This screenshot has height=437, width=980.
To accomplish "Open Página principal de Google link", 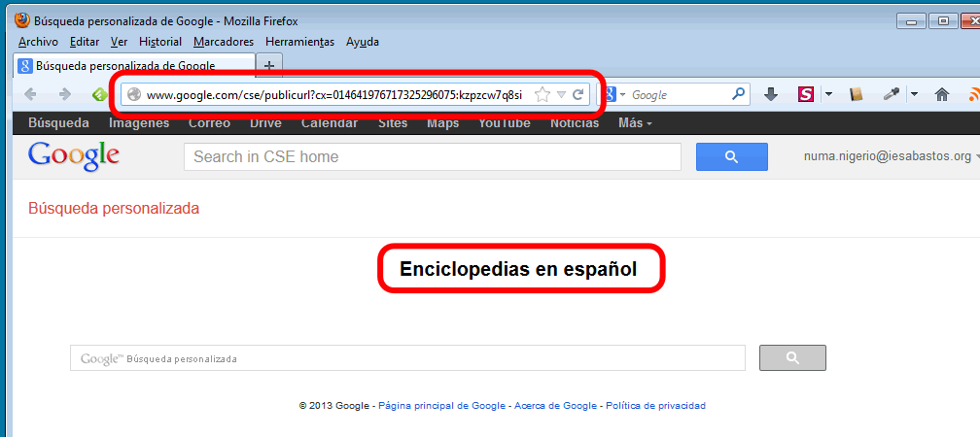I will point(441,406).
